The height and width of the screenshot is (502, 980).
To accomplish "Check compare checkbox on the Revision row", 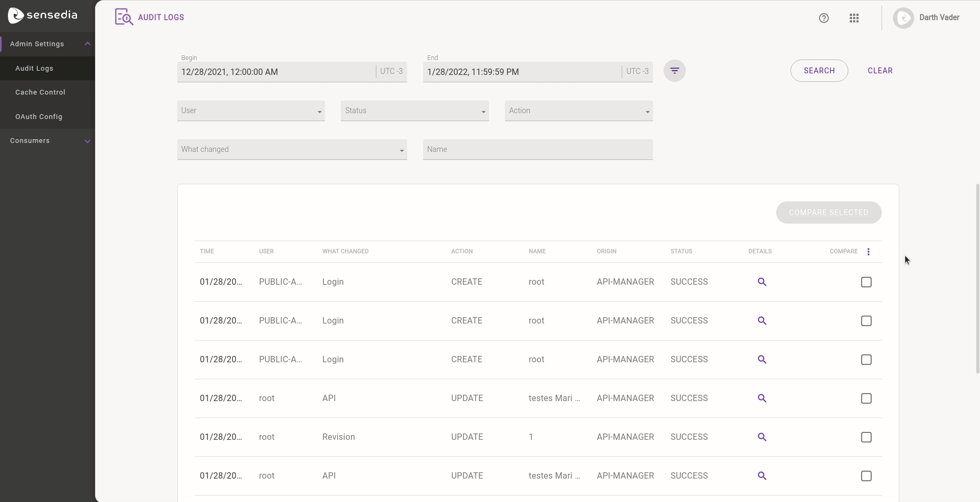I will 866,437.
